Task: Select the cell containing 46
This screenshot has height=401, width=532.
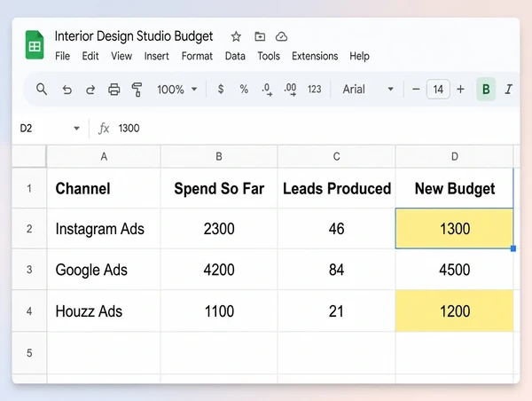Action: click(336, 229)
